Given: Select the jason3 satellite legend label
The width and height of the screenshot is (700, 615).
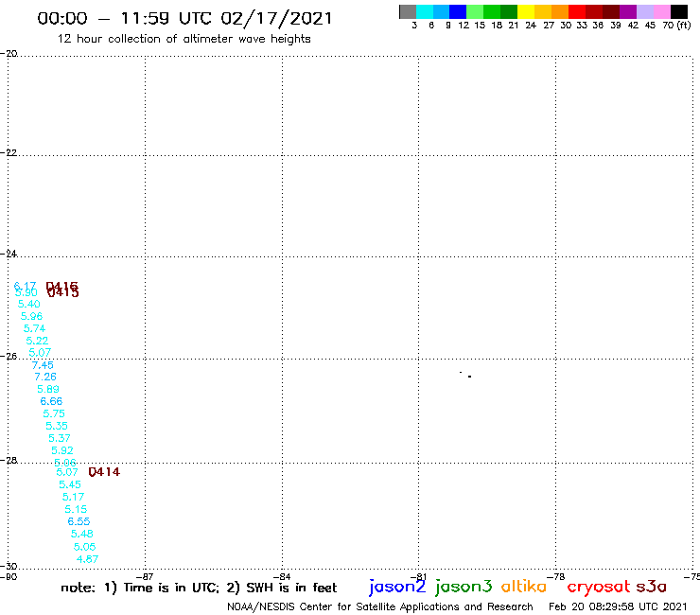Looking at the screenshot, I should tap(464, 587).
